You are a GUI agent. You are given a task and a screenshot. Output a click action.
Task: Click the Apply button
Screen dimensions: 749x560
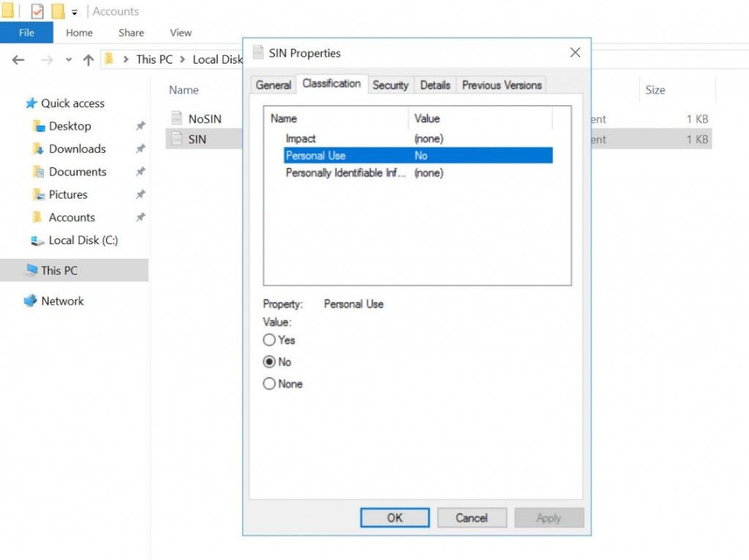[x=549, y=518]
